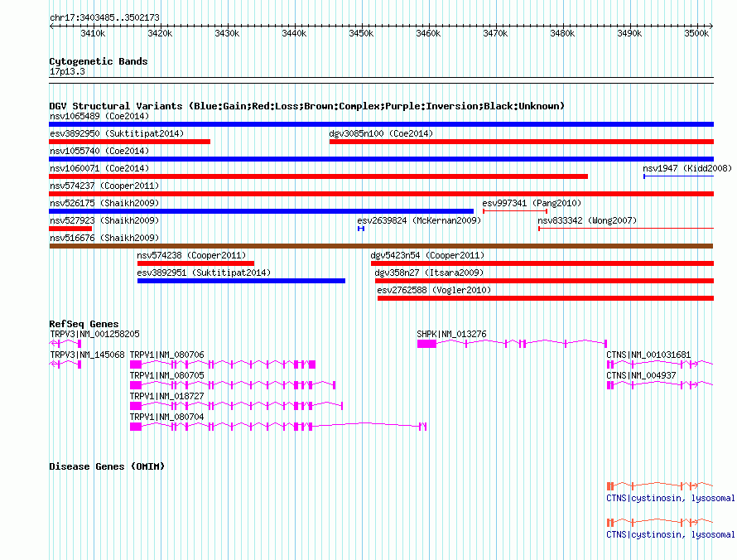This screenshot has width=737, height=560.
Task: Click the brown nsv516676 (Shaikh2009) complex bar
Action: [x=381, y=246]
